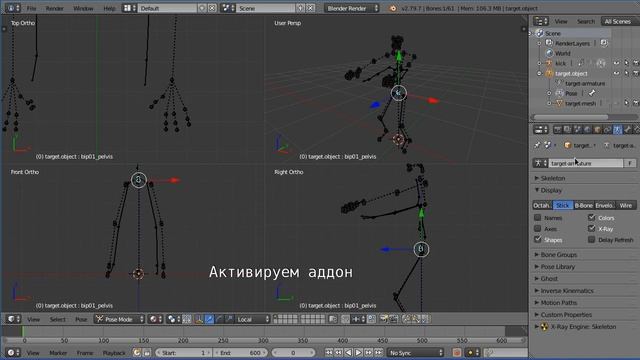Open the Help menu
This screenshot has width=640, height=360.
click(x=109, y=8)
